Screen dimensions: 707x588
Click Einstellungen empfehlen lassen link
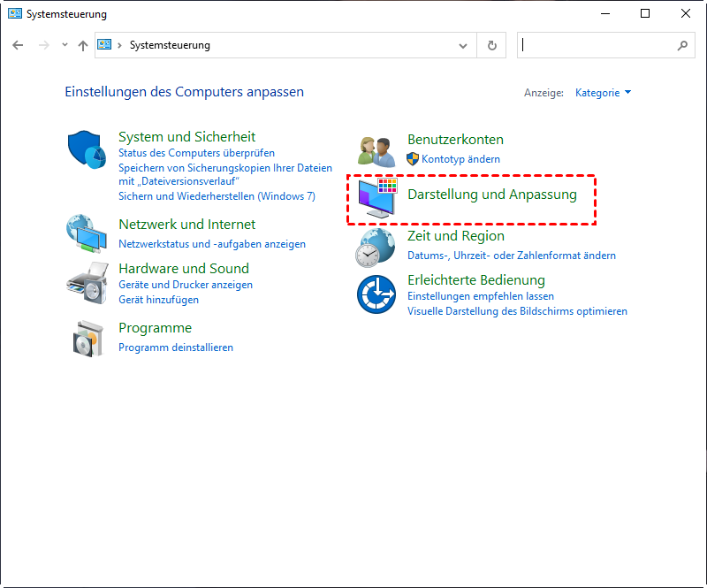[x=481, y=296]
